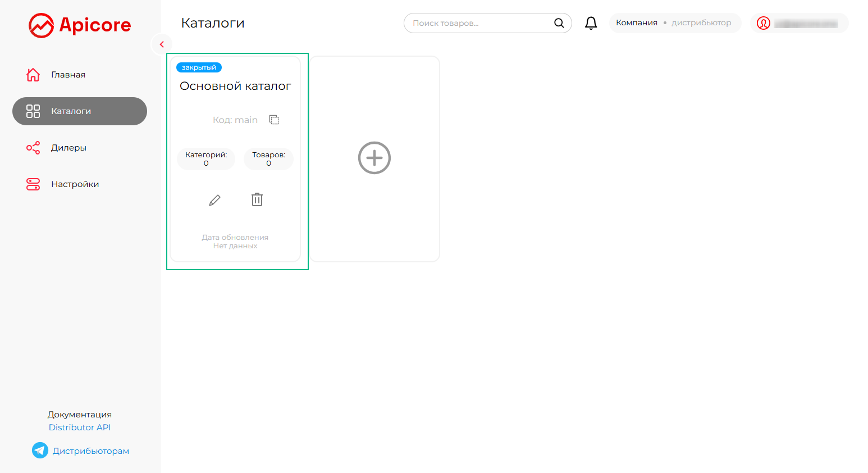
Task: Collapse the sidebar with the red chevron
Action: [x=162, y=44]
